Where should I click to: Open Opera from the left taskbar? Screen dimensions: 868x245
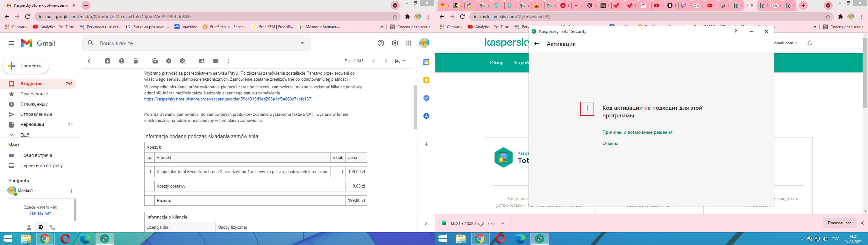[x=65, y=239]
